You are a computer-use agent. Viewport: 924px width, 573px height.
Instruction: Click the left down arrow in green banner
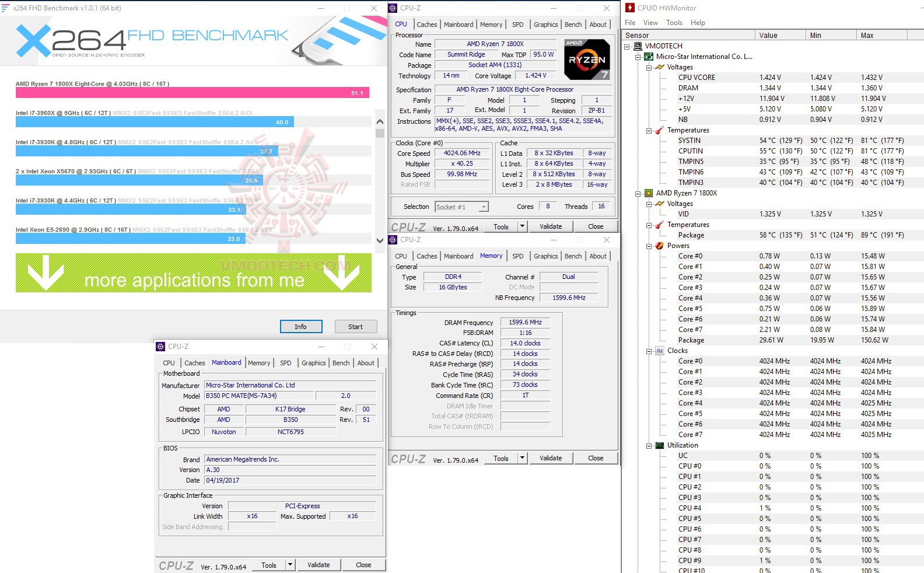[45, 272]
